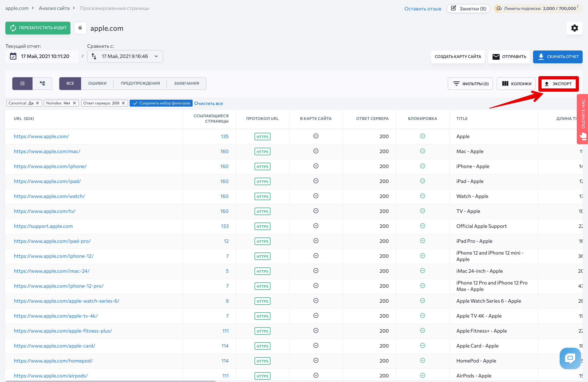The height and width of the screenshot is (382, 588).
Task: Select the Все tab
Action: coord(70,84)
